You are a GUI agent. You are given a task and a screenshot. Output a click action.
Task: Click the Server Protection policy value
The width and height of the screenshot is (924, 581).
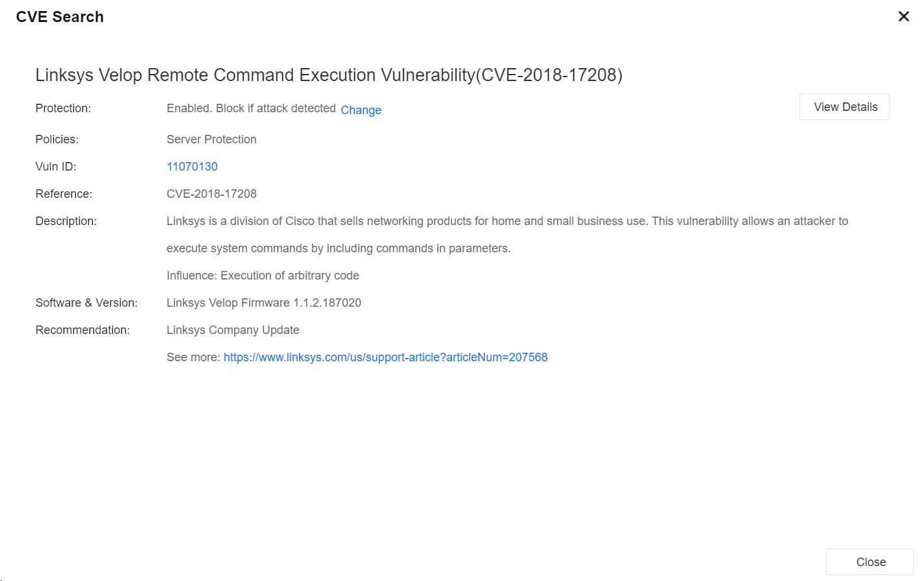coord(211,139)
